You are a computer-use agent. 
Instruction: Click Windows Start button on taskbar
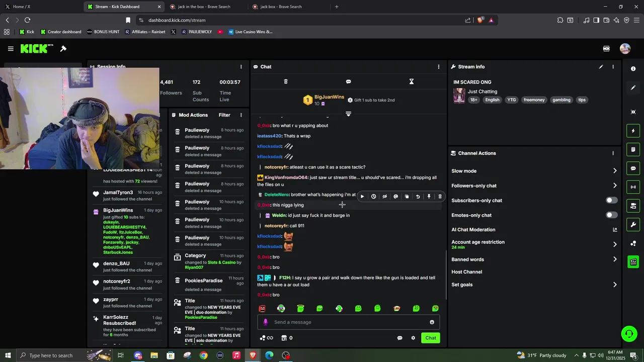coord(8,355)
